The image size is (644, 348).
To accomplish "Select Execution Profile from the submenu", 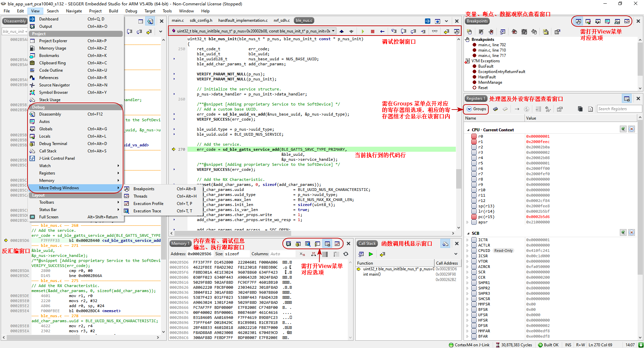I will point(149,203).
